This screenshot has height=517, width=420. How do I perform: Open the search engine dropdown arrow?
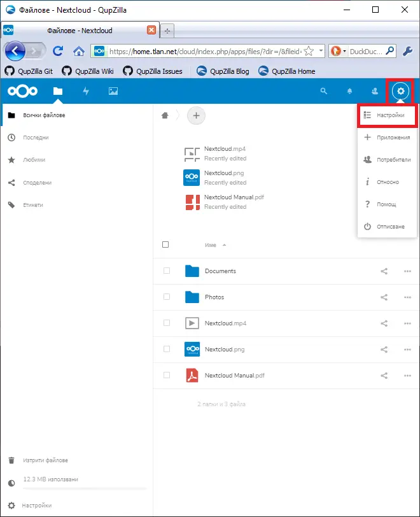(344, 51)
